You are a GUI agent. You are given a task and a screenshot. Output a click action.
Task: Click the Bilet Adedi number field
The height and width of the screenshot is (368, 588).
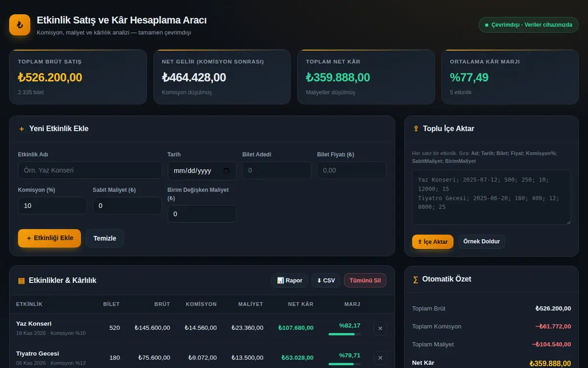pyautogui.click(x=276, y=170)
